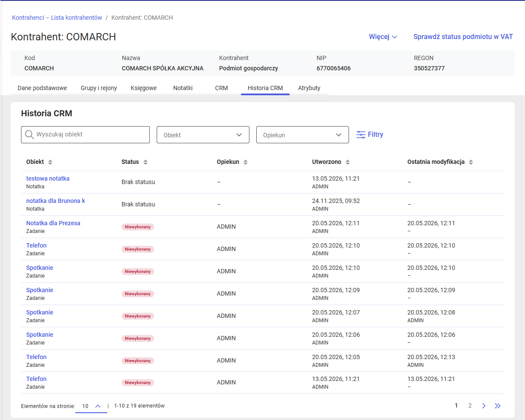
Task: Open Spotkanie task created 20.05.2026, 12:09
Action: click(x=39, y=290)
